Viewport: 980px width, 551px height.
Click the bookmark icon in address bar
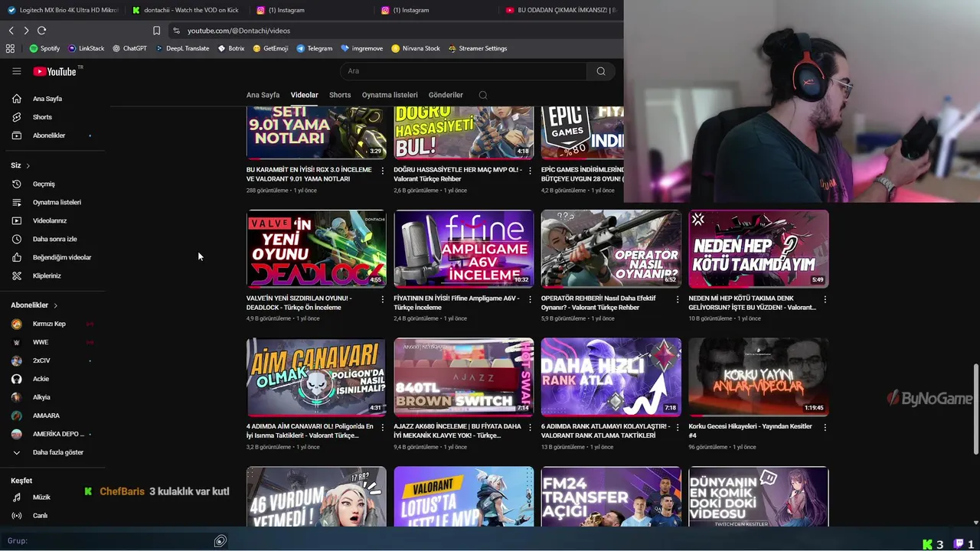point(156,31)
